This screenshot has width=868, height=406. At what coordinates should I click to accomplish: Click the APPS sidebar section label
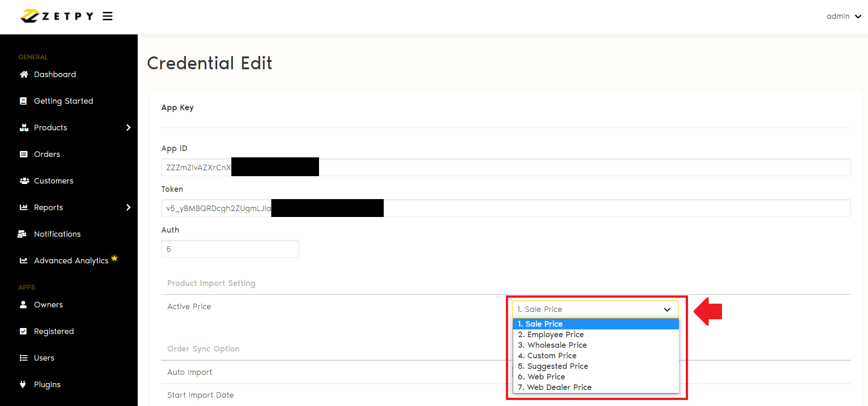tap(27, 287)
